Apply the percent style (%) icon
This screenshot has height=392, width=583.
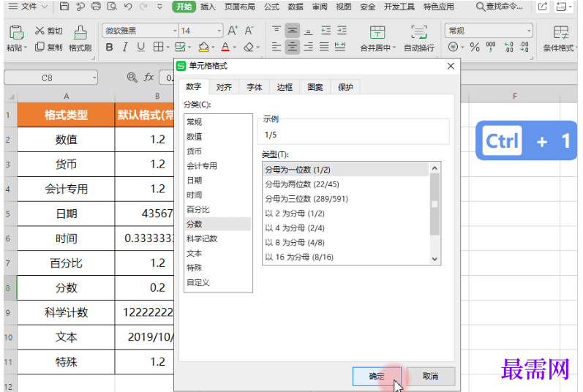click(x=475, y=48)
